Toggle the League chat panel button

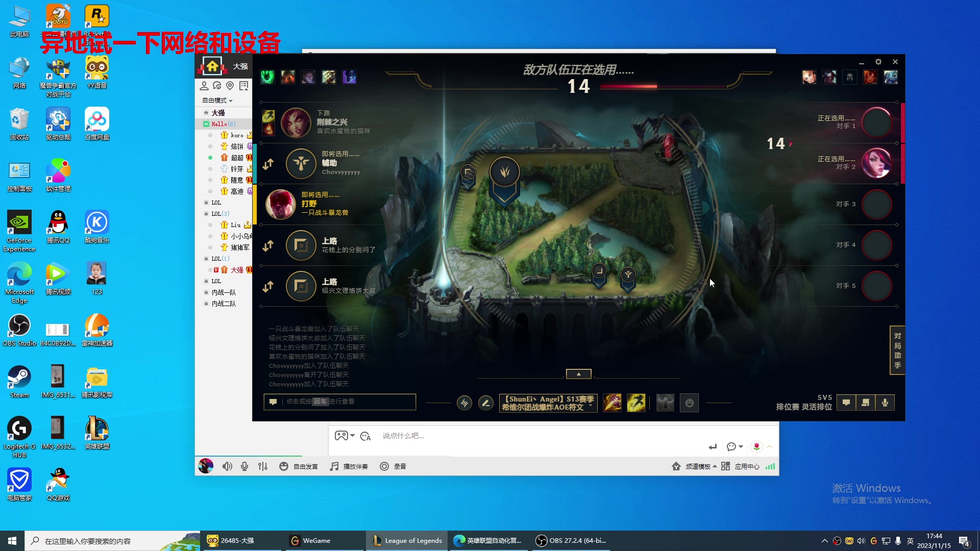point(846,403)
